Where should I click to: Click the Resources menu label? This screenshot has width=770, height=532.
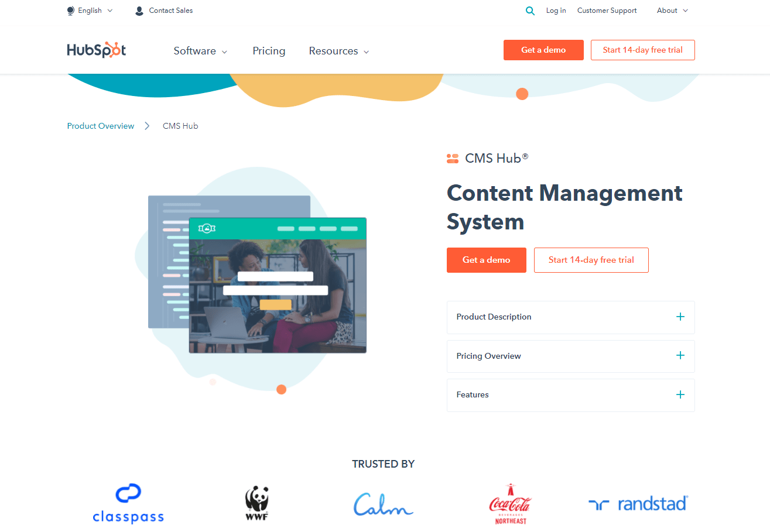pos(333,51)
